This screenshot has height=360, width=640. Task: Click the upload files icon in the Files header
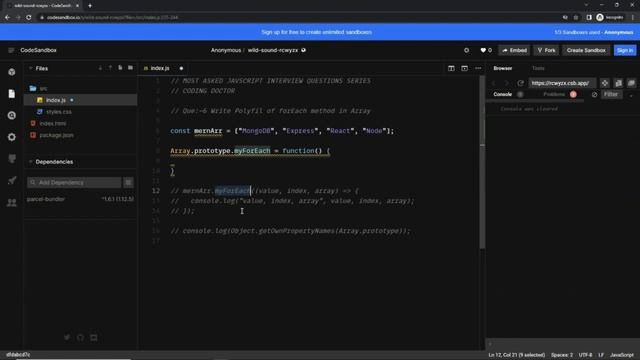[110, 68]
